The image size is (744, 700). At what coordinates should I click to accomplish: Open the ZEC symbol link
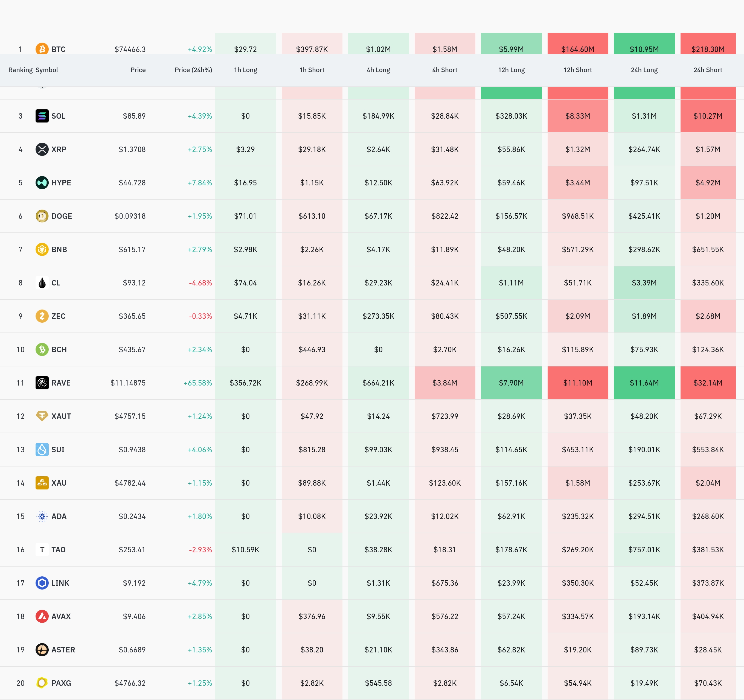[x=58, y=316]
